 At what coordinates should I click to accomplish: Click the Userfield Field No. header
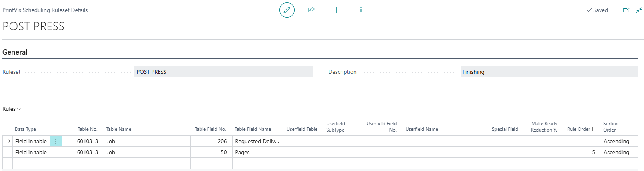(382, 127)
